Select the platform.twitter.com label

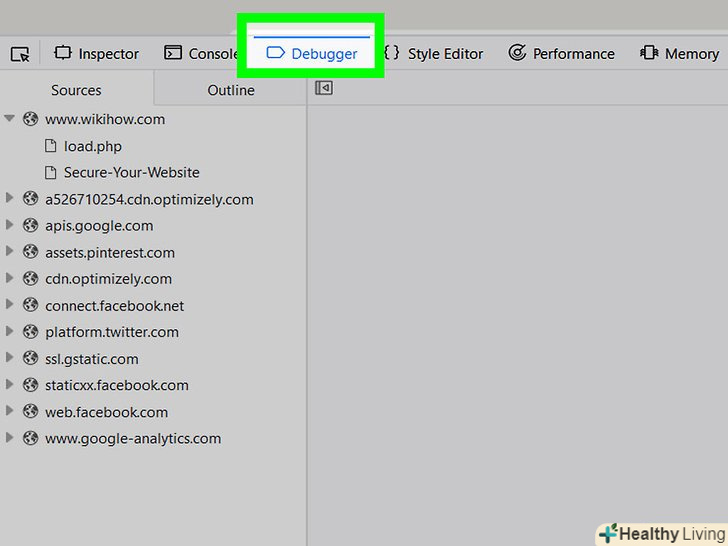[x=111, y=332]
